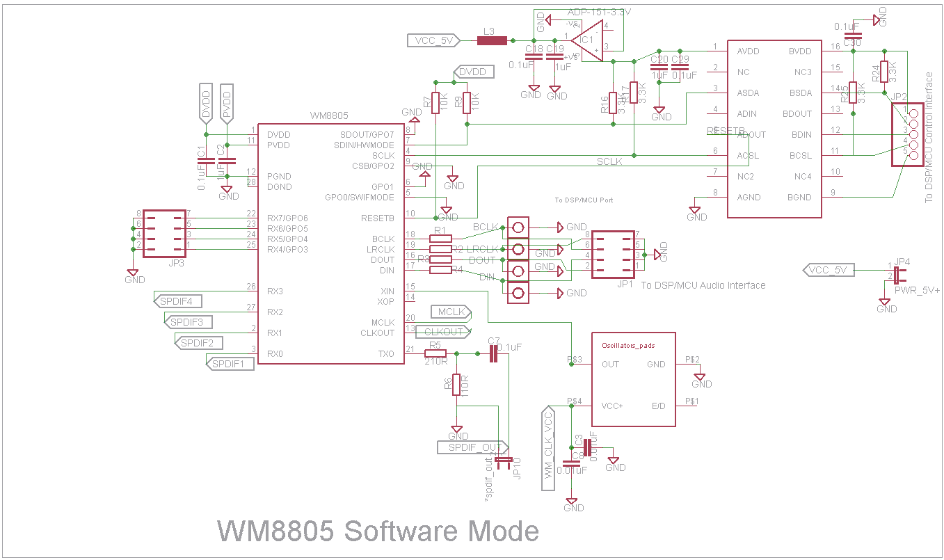
Task: Click the DVDD net flag above R8
Action: click(473, 72)
